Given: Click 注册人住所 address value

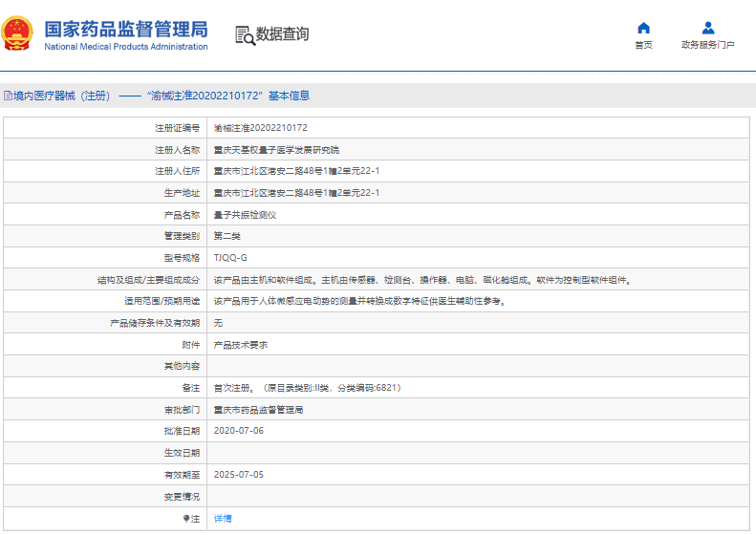Looking at the screenshot, I should (296, 171).
